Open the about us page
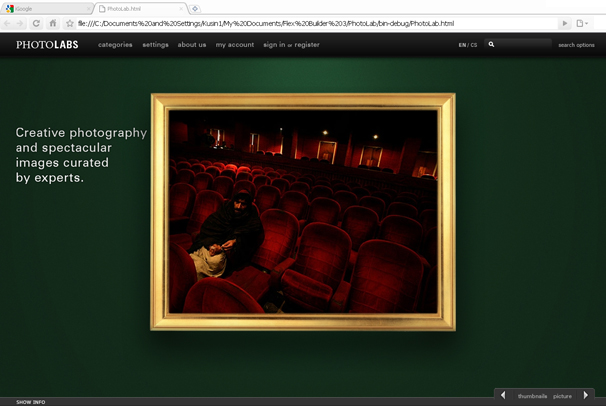Screen dimensions: 606x406 (192, 45)
